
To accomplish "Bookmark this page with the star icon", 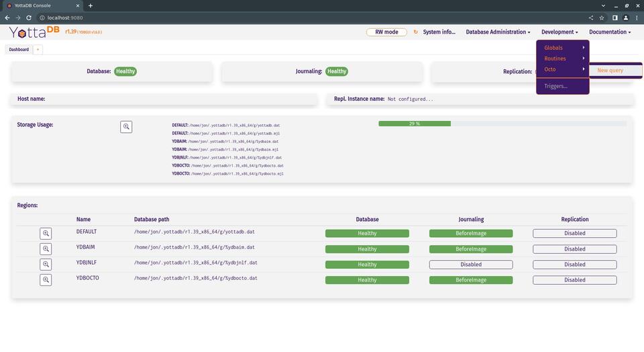I will tap(602, 17).
